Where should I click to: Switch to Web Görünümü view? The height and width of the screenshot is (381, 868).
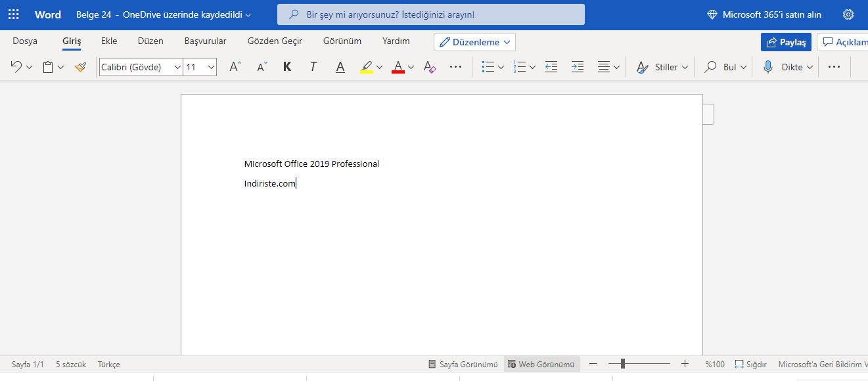(541, 364)
